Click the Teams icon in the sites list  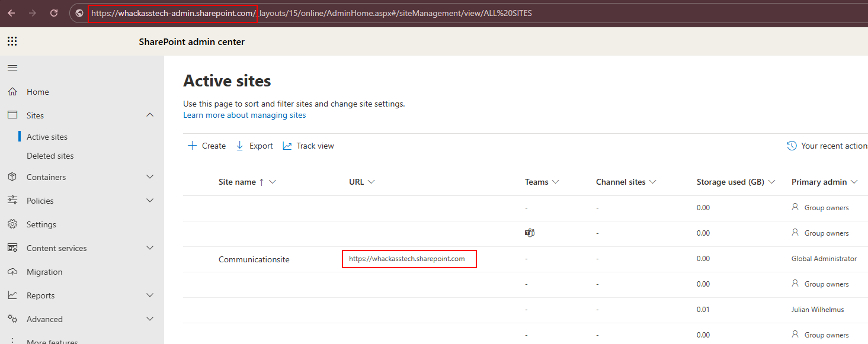(530, 233)
